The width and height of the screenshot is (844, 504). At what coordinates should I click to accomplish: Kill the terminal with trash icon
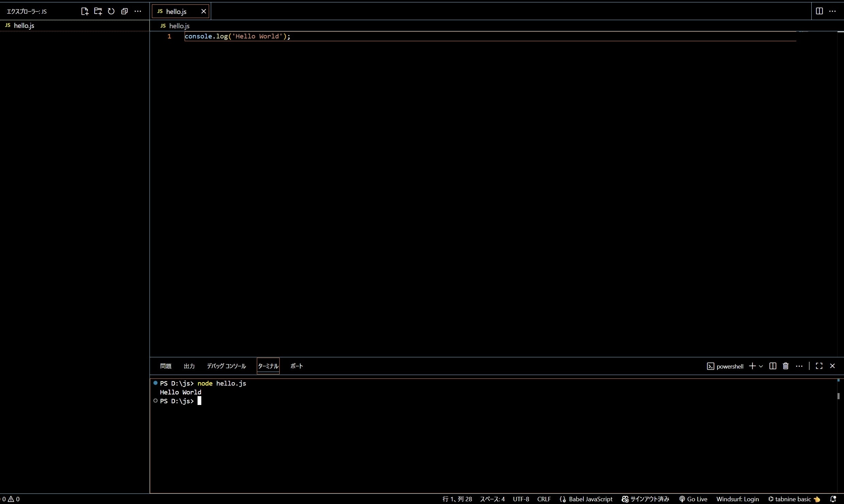786,366
